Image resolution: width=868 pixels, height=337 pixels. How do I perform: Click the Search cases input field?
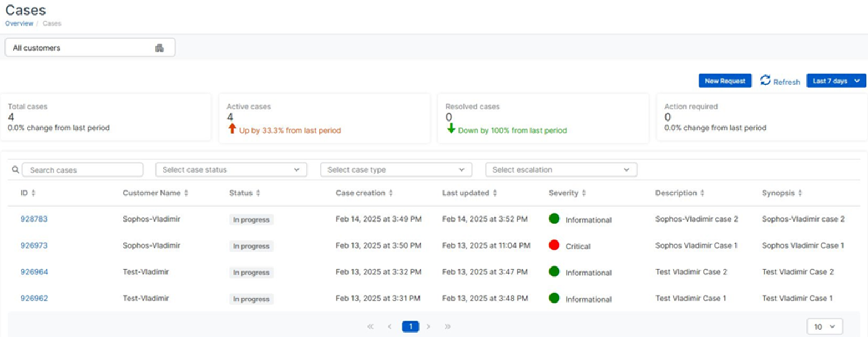click(83, 170)
